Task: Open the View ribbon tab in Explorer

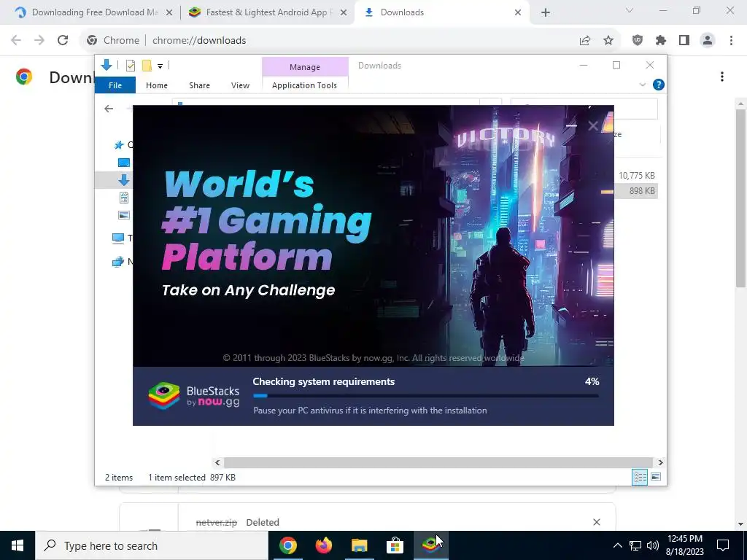Action: (x=240, y=85)
